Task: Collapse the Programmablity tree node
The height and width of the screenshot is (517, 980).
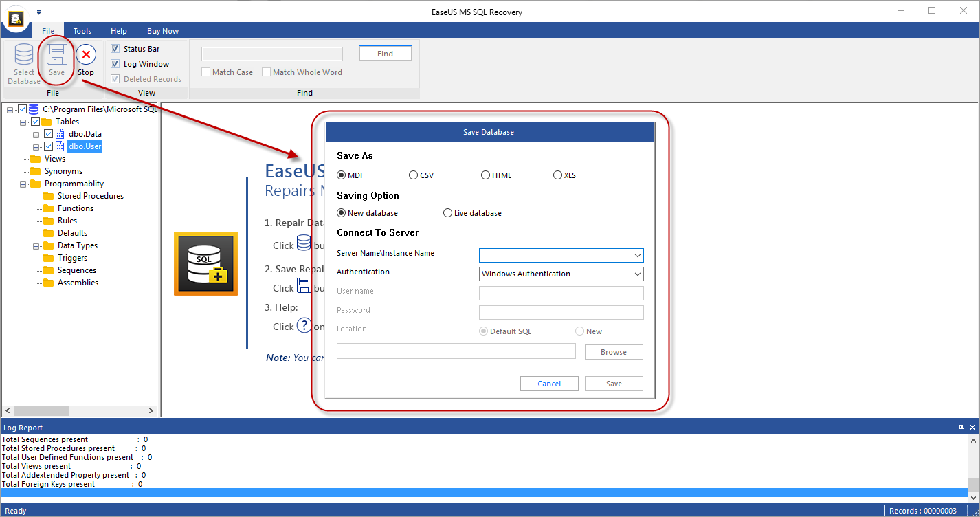Action: (x=23, y=184)
